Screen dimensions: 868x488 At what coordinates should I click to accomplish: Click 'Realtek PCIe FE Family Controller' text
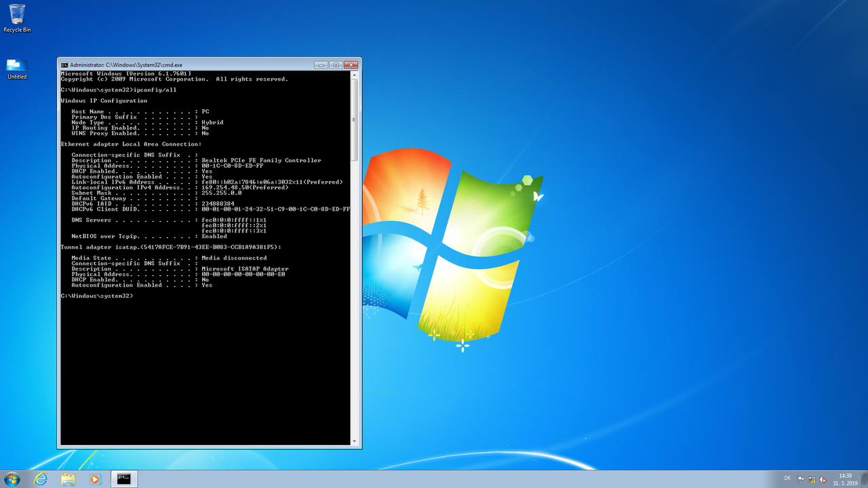point(261,161)
